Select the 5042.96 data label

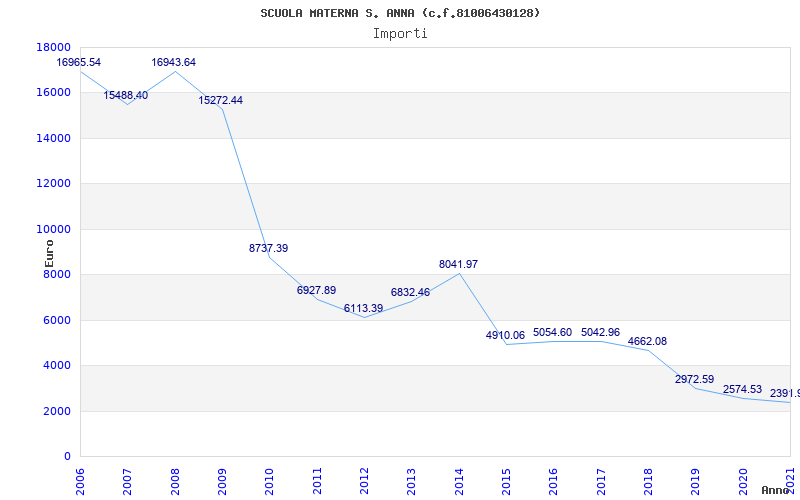(601, 332)
